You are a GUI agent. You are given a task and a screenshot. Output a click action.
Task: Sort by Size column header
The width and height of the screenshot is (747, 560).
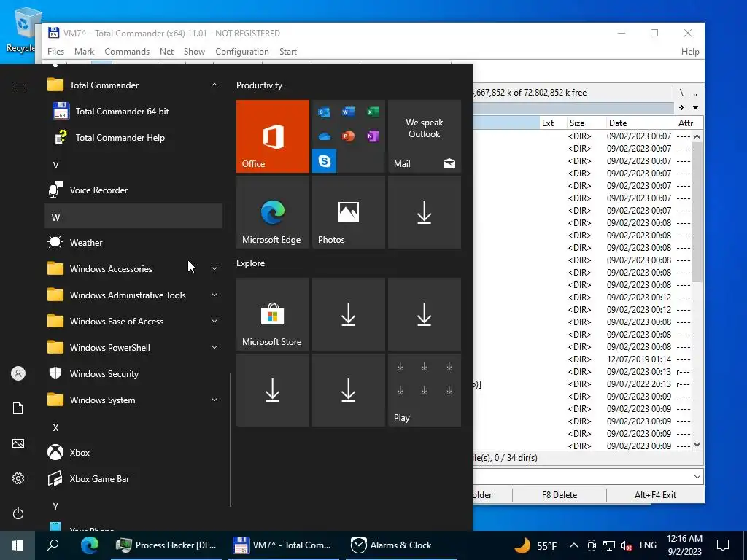[585, 122]
